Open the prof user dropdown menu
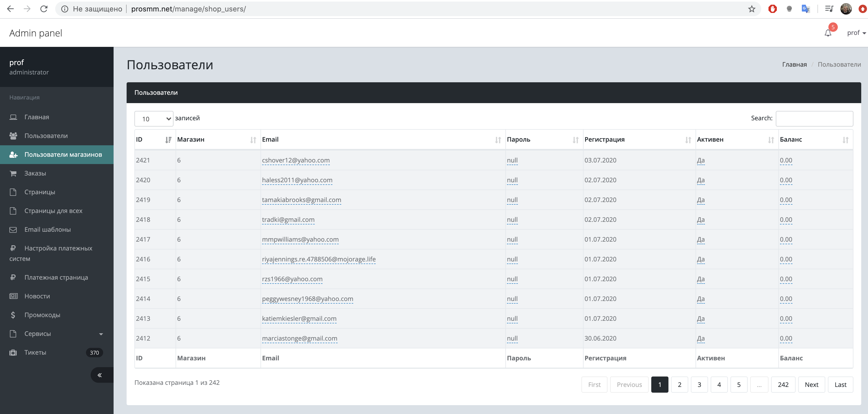This screenshot has width=868, height=414. pos(856,33)
